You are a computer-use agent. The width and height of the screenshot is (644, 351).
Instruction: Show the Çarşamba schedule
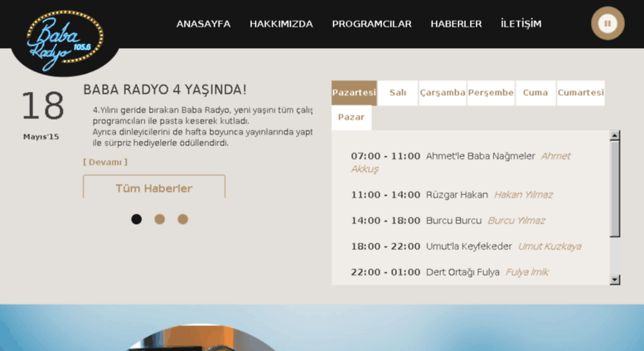pos(443,93)
